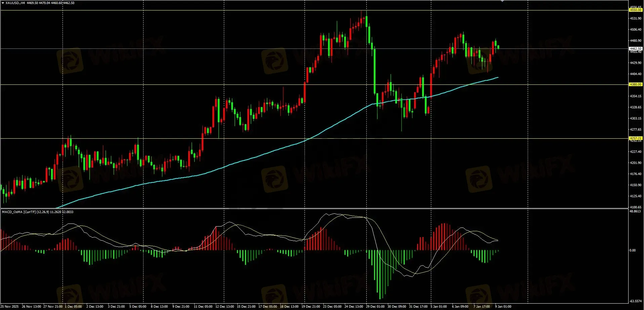Click the 4150.90 price axis label
644x310 pixels.
636,185
